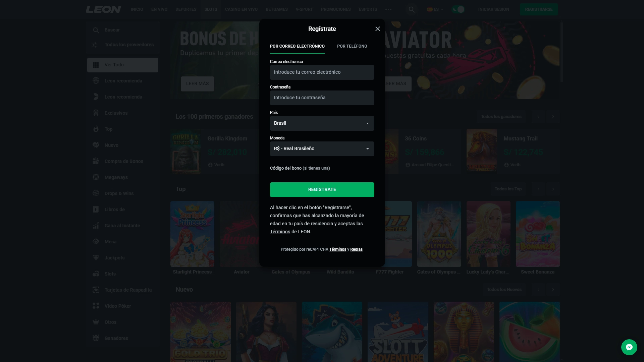The width and height of the screenshot is (644, 362).
Task: Click the Leon Recomenda icon in sidebar
Action: (96, 80)
